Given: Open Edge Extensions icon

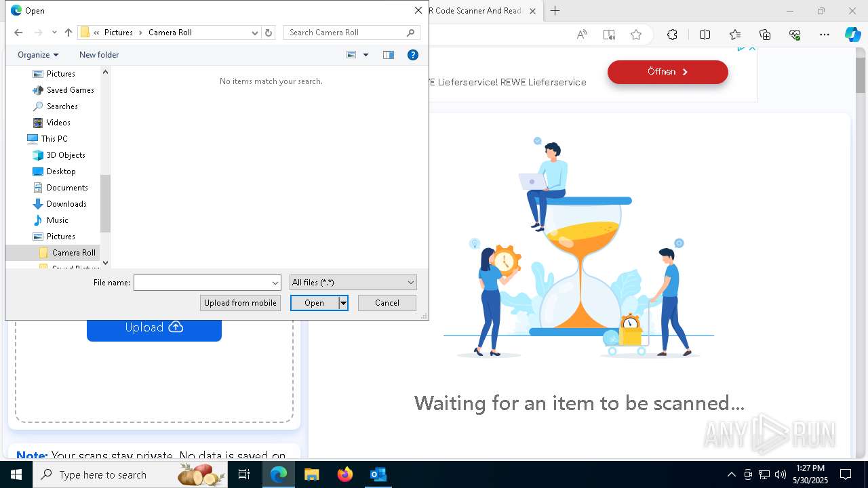Looking at the screenshot, I should [x=672, y=35].
